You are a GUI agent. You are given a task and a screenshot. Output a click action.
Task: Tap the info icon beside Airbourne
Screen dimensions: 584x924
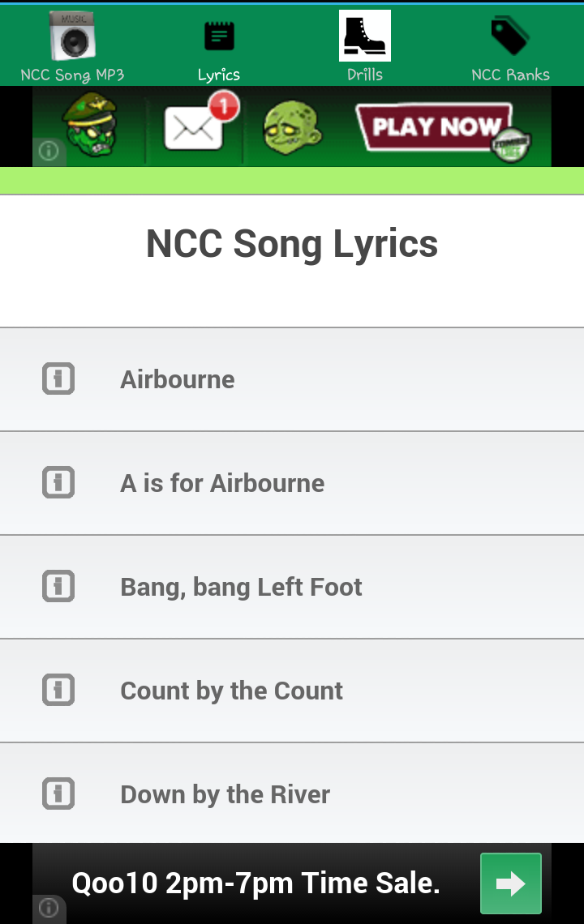click(58, 379)
